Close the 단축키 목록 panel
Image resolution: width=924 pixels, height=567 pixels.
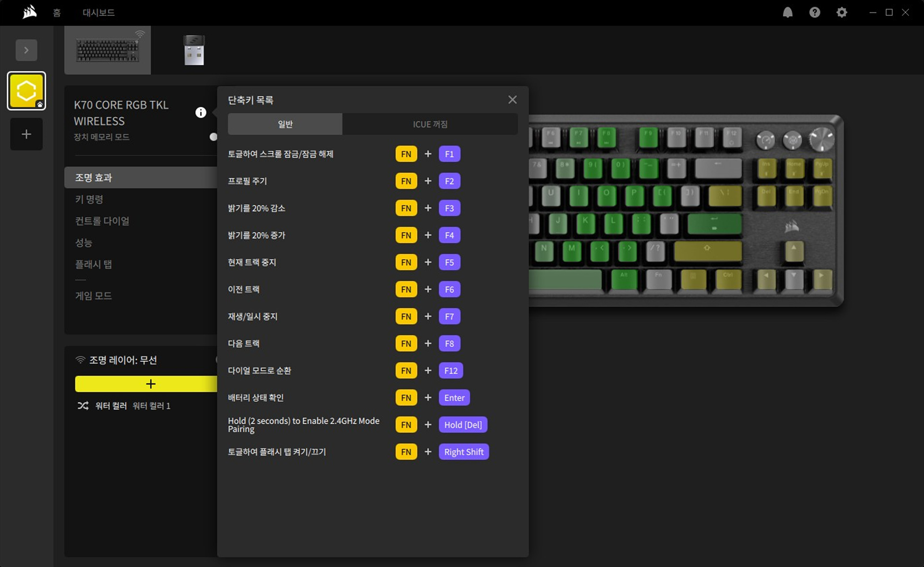pos(512,100)
